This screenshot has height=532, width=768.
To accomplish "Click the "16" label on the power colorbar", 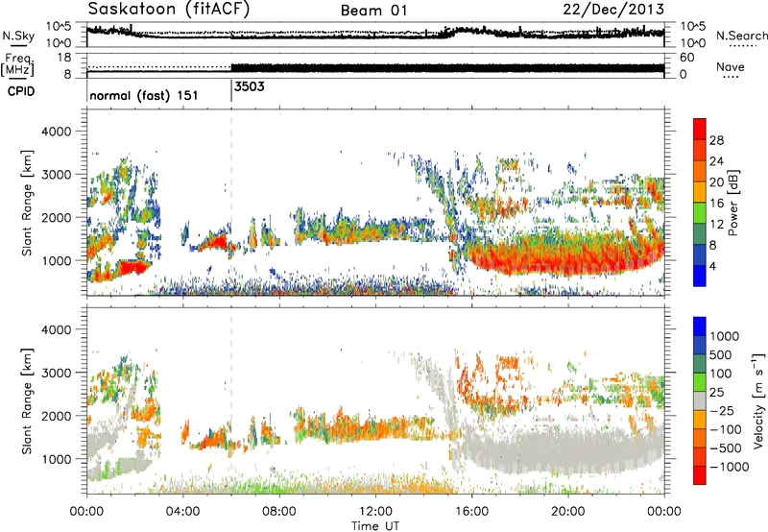I will click(x=716, y=204).
